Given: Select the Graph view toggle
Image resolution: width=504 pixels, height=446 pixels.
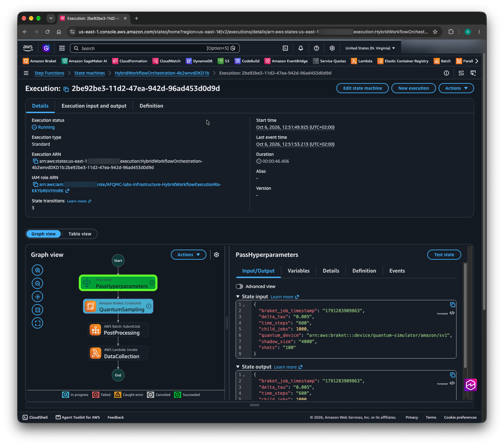Looking at the screenshot, I should pyautogui.click(x=43, y=234).
